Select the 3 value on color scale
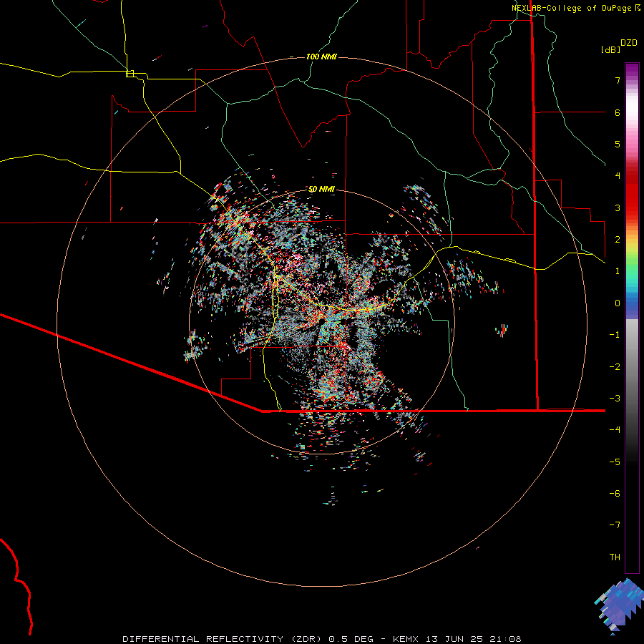 tap(618, 208)
